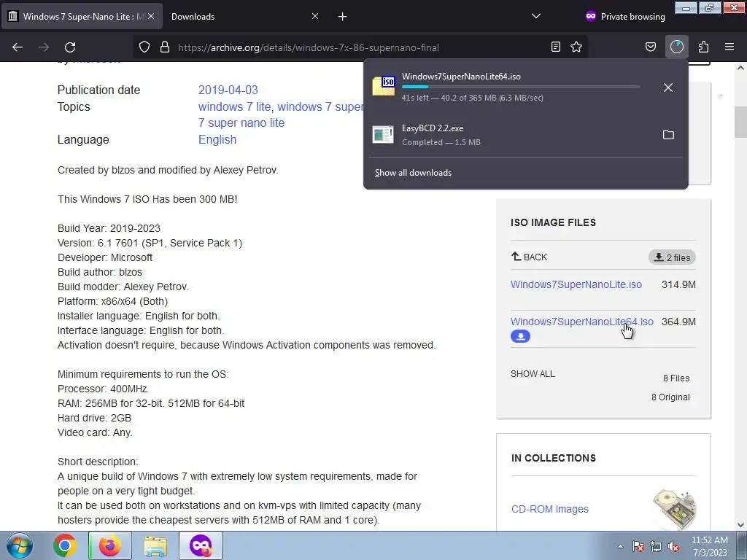The height and width of the screenshot is (560, 747).
Task: Open the tracking protection shield icon
Action: point(144,47)
